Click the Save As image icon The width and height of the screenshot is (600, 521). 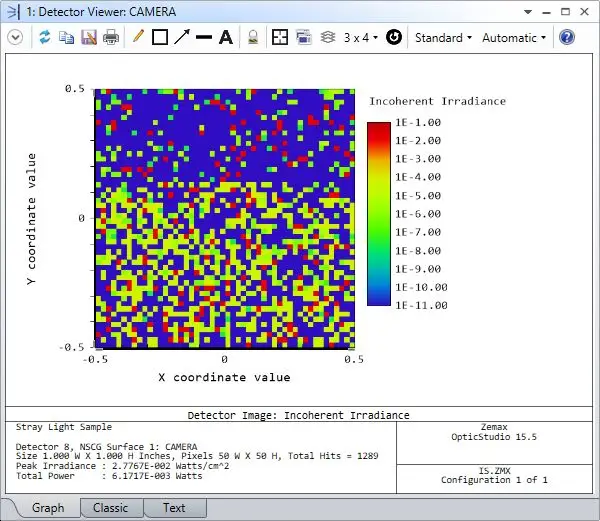pos(88,37)
